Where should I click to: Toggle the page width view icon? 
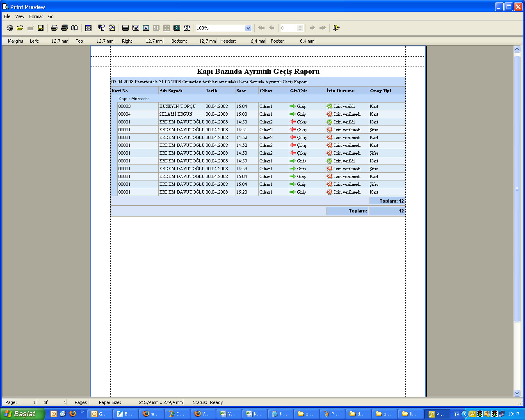(136, 28)
